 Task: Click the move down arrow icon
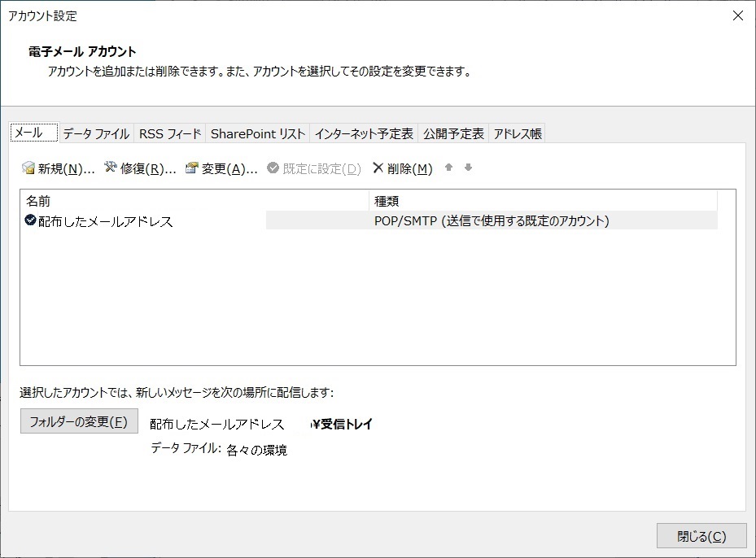pyautogui.click(x=468, y=168)
